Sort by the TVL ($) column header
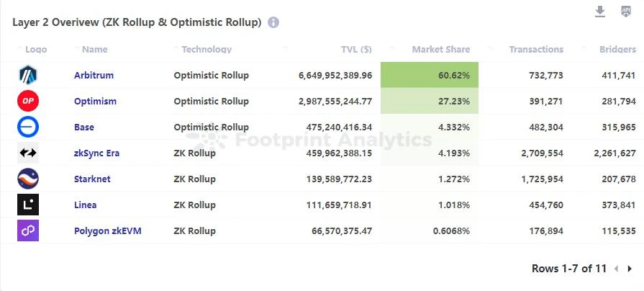This screenshot has width=644, height=291. click(x=356, y=50)
